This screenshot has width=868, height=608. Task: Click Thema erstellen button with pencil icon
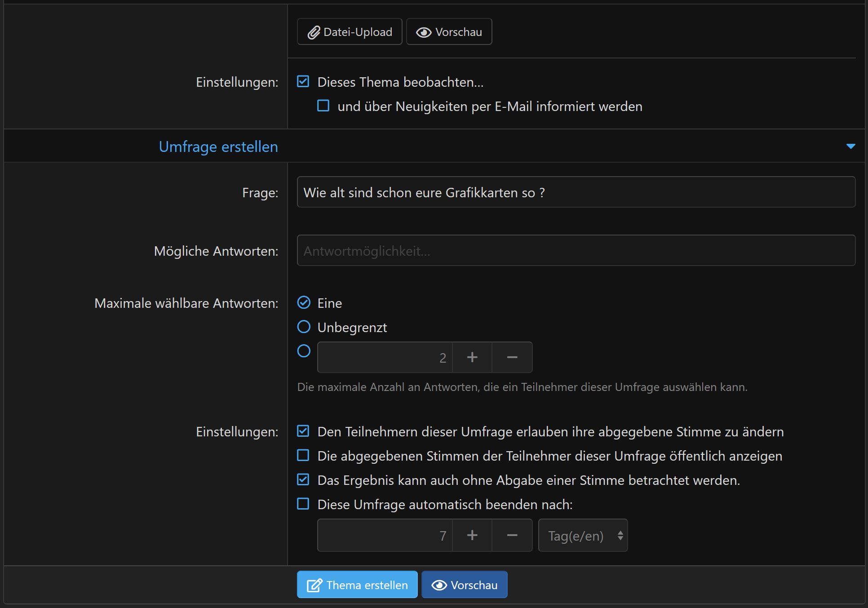357,585
